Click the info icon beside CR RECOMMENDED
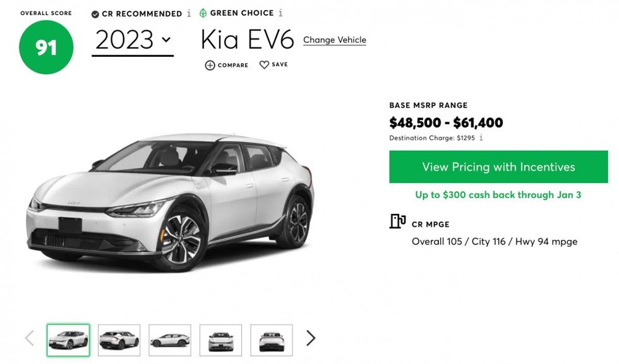Screen dimensions: 619x364 point(189,13)
